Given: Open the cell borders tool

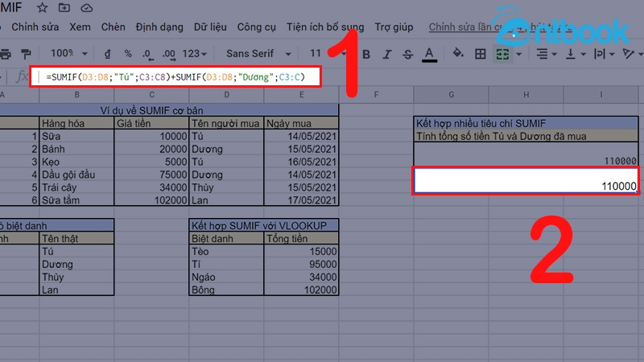Looking at the screenshot, I should coord(480,54).
